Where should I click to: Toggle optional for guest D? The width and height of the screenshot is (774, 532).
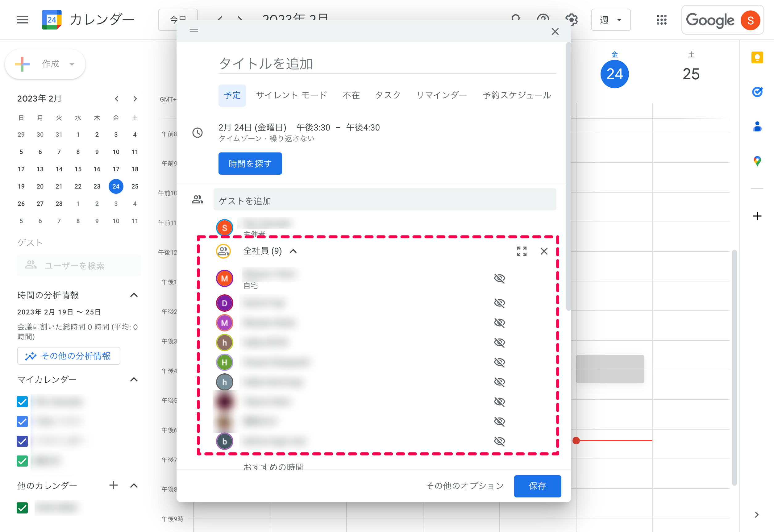pos(499,303)
